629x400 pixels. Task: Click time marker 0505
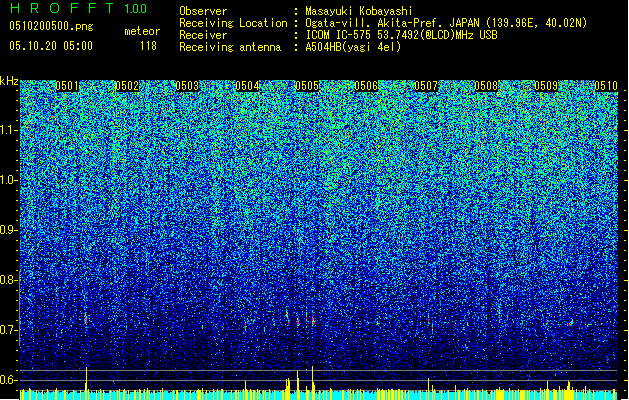[x=307, y=86]
